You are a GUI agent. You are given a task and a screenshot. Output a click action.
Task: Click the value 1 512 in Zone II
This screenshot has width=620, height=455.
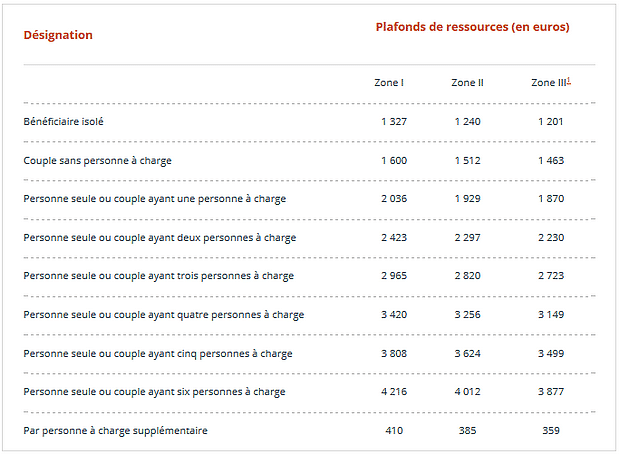click(467, 160)
